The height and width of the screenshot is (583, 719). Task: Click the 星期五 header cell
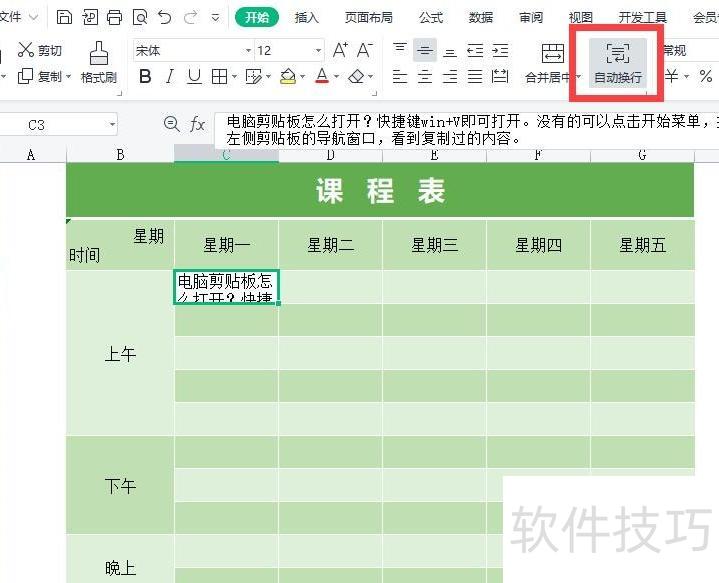click(642, 245)
